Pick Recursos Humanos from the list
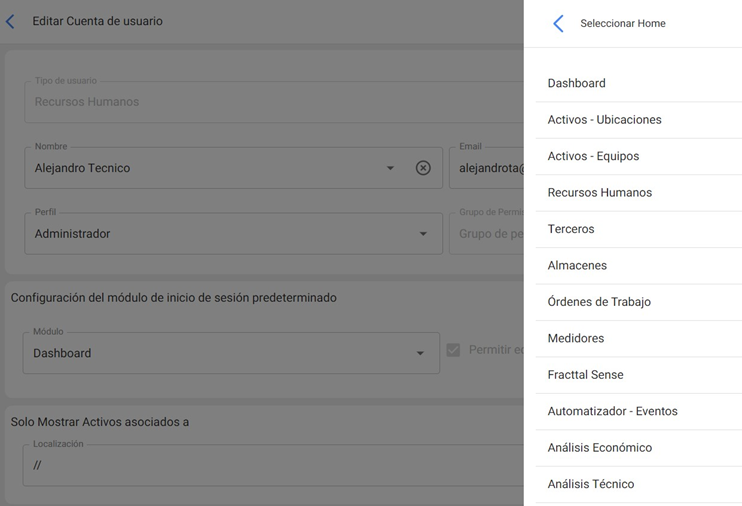This screenshot has height=506, width=742. tap(599, 193)
